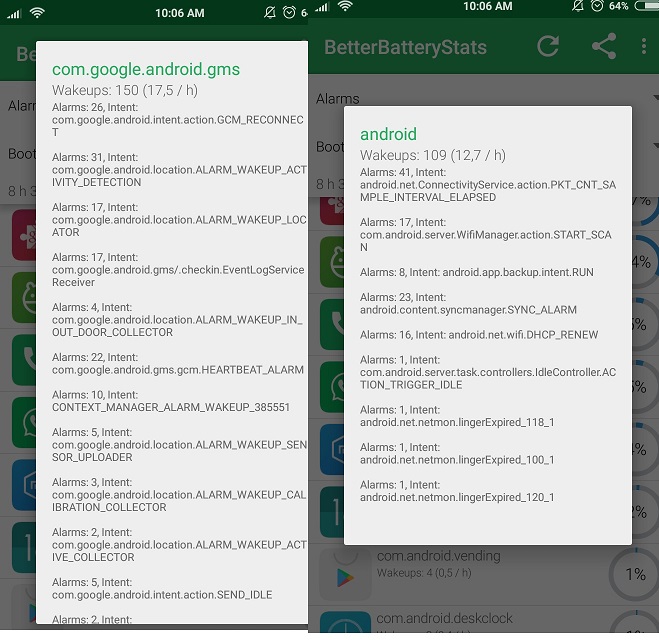This screenshot has width=659, height=640.
Task: Select the com.android.deskclock row text
Action: [x=444, y=618]
